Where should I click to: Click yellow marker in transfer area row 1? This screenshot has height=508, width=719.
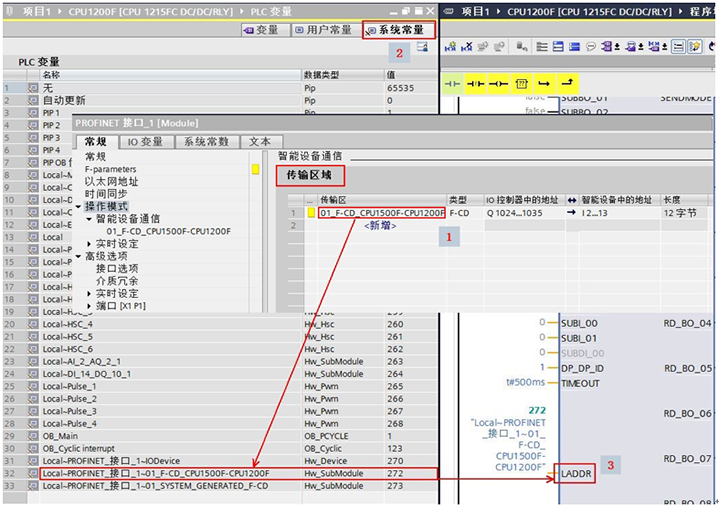311,213
